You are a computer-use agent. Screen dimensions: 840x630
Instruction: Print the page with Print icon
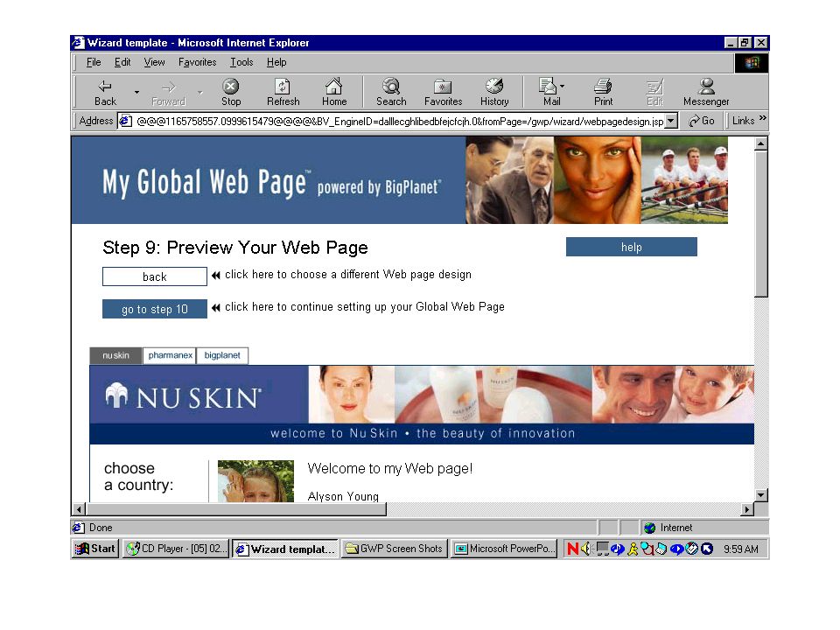tap(603, 92)
